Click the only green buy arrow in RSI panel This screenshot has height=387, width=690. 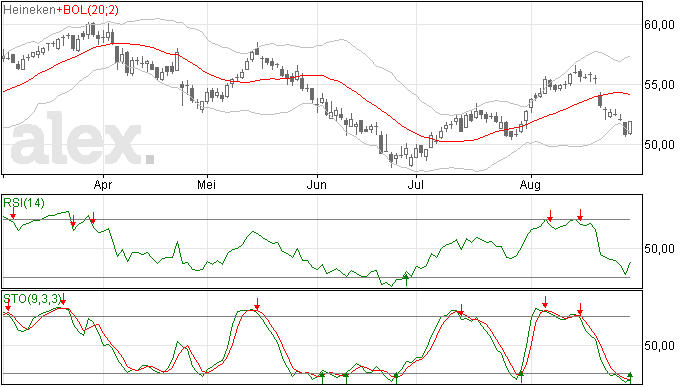[x=406, y=279]
